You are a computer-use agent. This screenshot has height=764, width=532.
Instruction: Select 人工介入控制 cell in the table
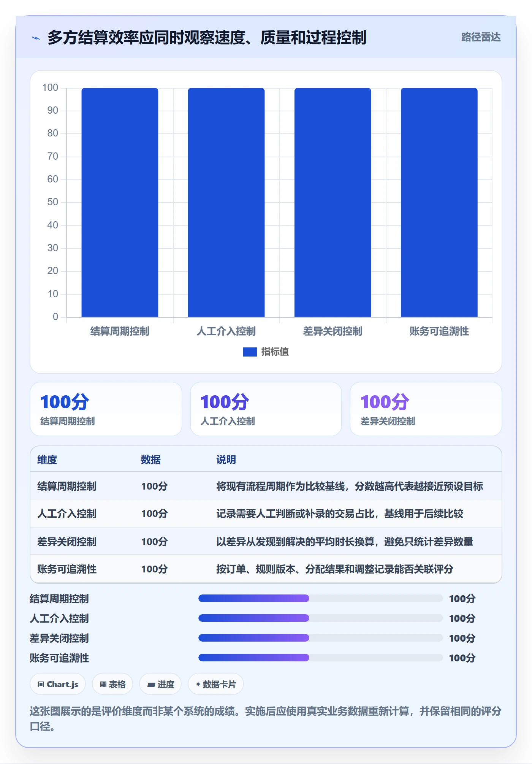tap(67, 514)
